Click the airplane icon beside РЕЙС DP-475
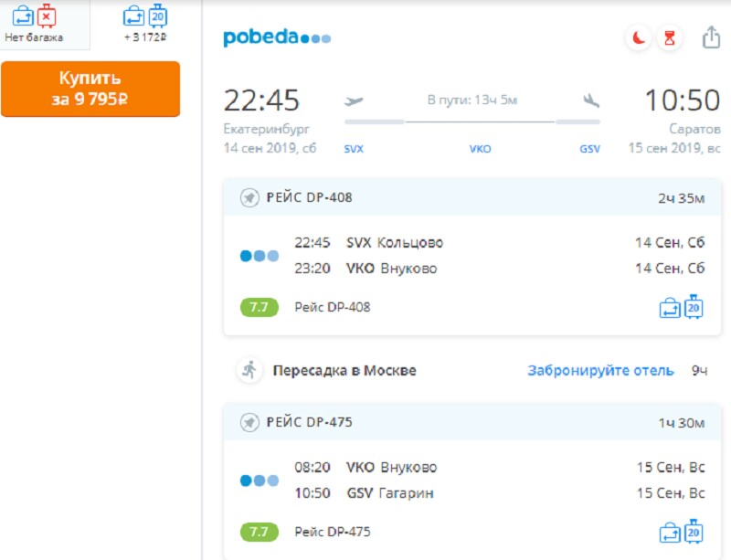Screen dimensions: 731x560 tap(249, 422)
